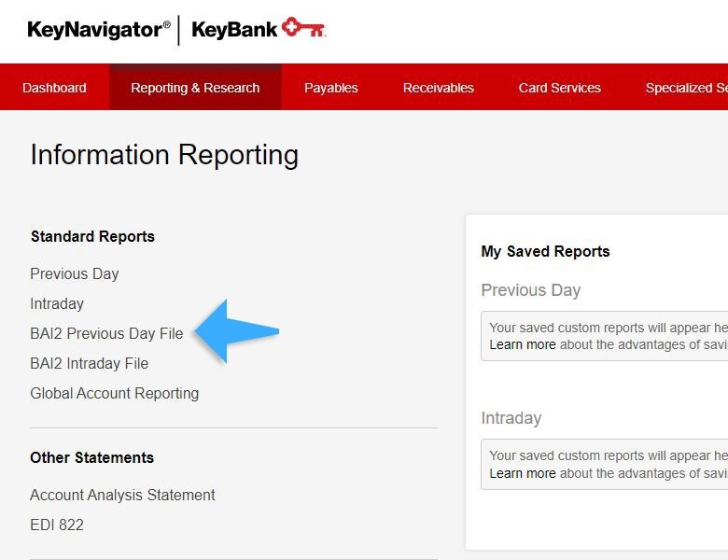Click the KeyBank red key logo icon
This screenshot has width=728, height=560.
[303, 29]
